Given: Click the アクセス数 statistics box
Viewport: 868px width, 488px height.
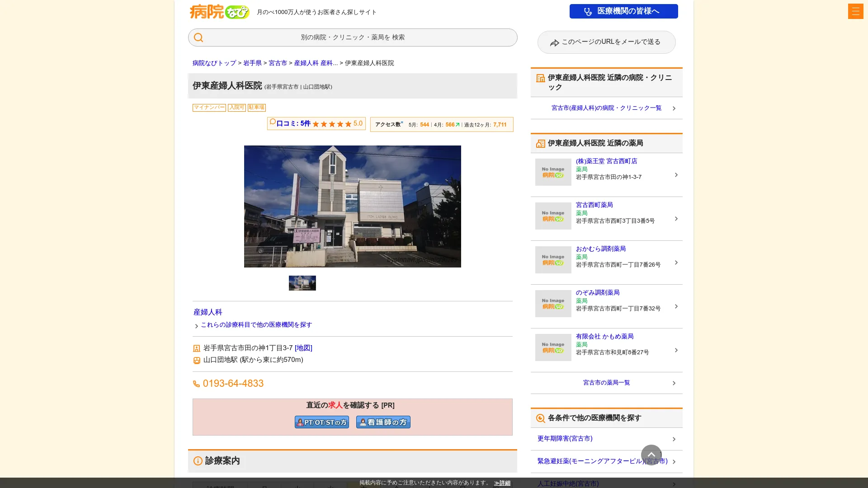Looking at the screenshot, I should pyautogui.click(x=441, y=125).
